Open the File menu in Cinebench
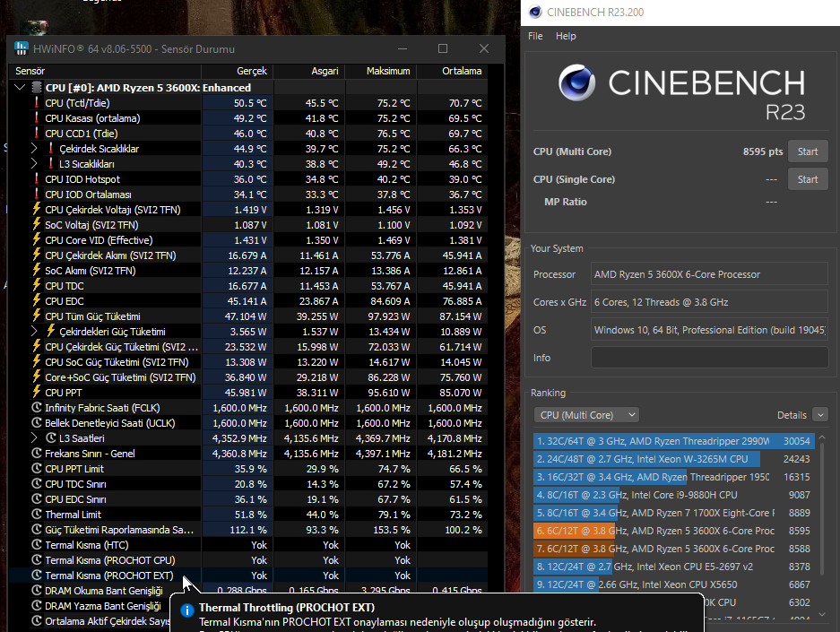This screenshot has width=840, height=632. (535, 36)
